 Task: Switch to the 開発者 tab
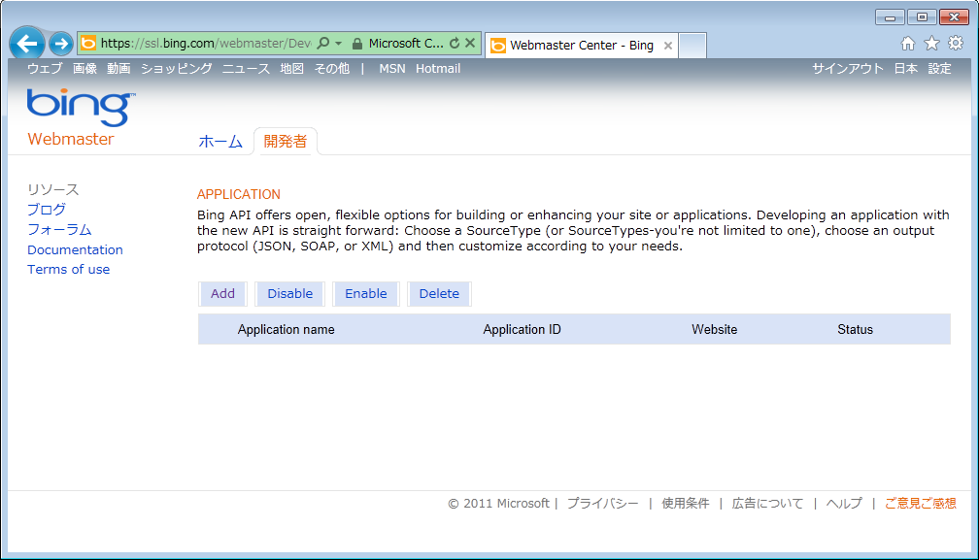[286, 142]
